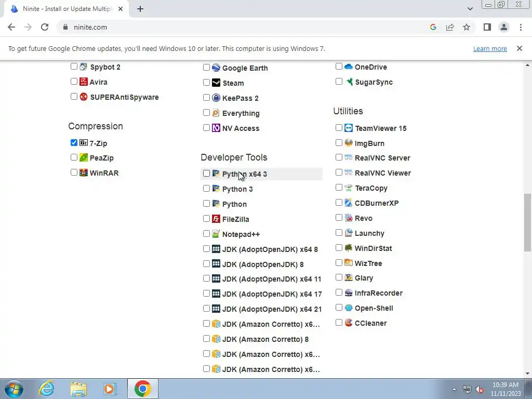Click the Google Earth globe icon
This screenshot has height=399, width=532.
pyautogui.click(x=216, y=68)
